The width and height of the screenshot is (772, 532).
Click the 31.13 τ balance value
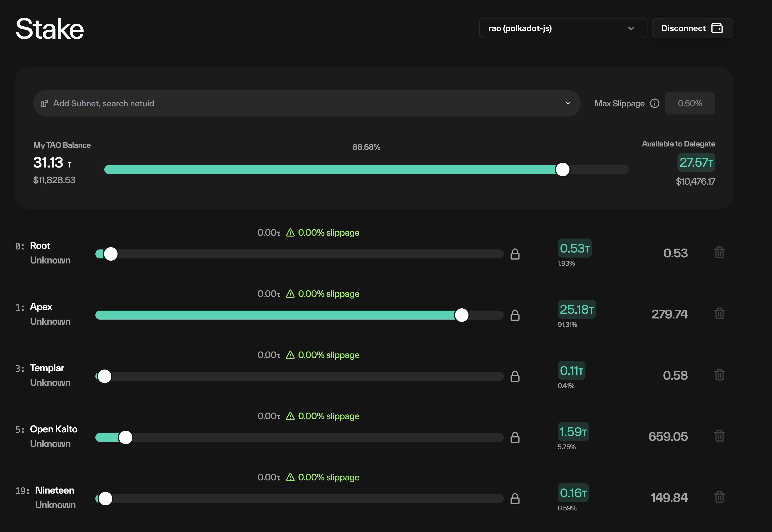[52, 163]
